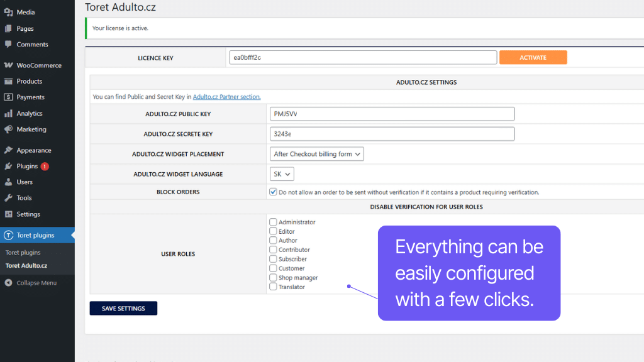Open the Adulto.cz Partner section link
The width and height of the screenshot is (644, 362).
(226, 97)
